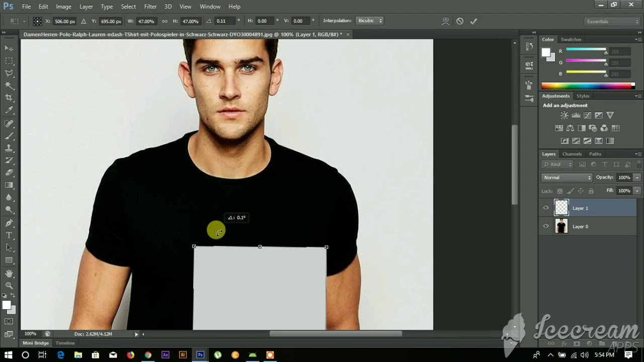The height and width of the screenshot is (362, 644).
Task: Hide Layer 0 using its eye icon
Action: click(546, 226)
